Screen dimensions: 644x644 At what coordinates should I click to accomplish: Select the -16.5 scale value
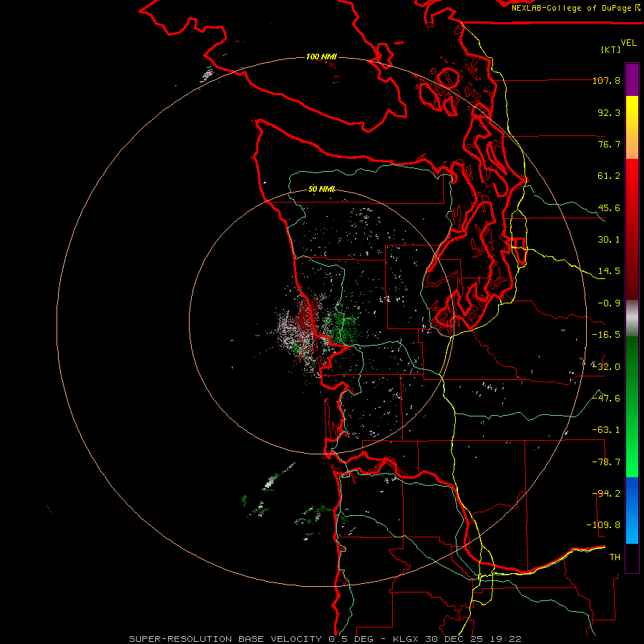pyautogui.click(x=606, y=335)
